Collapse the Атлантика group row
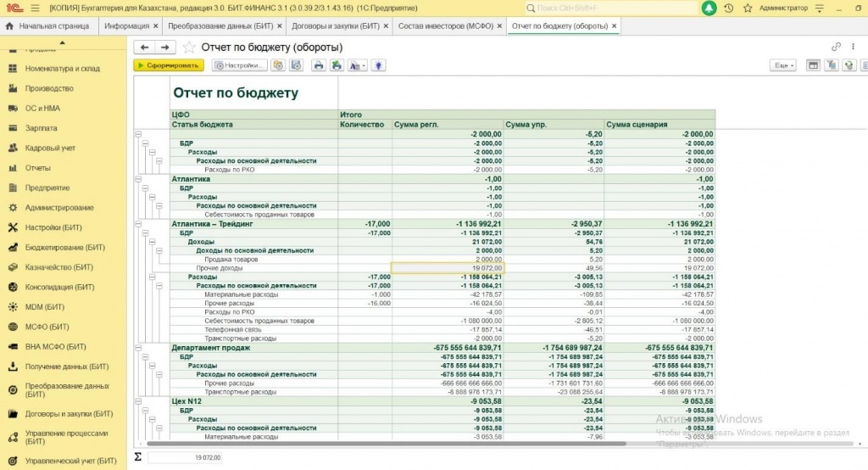868x470 pixels. [138, 179]
